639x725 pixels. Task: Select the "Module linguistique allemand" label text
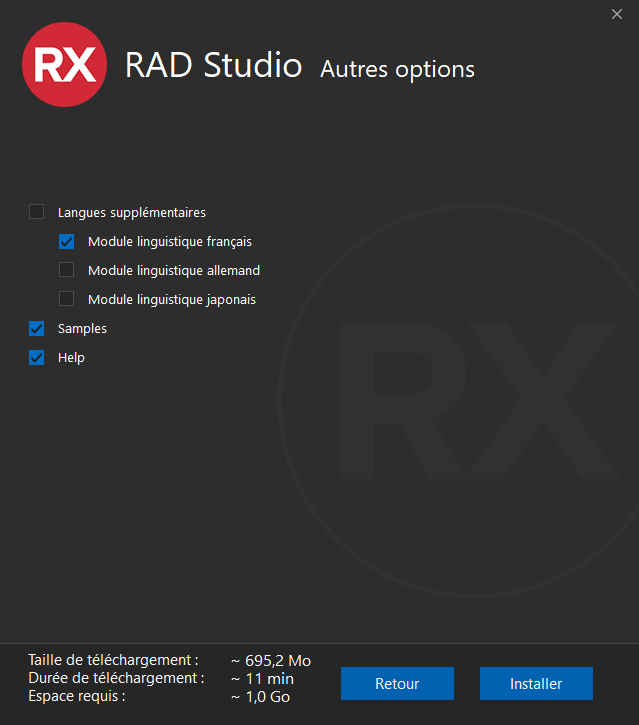(174, 270)
